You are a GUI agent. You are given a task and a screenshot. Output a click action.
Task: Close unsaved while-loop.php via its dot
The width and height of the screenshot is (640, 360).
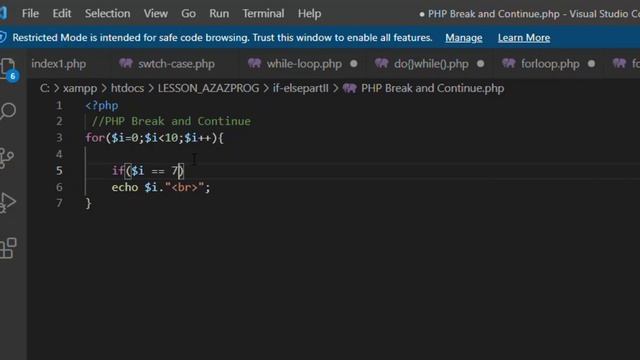[x=354, y=64]
